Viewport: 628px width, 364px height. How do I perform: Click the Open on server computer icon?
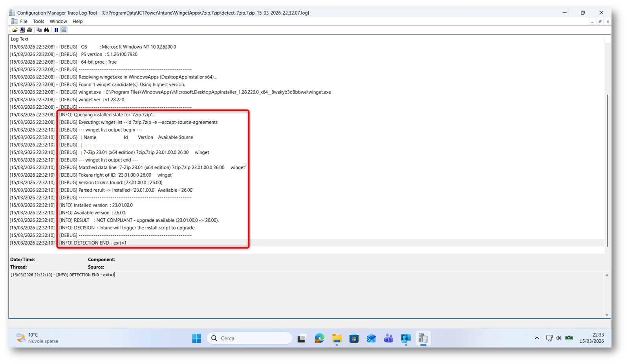[x=22, y=30]
